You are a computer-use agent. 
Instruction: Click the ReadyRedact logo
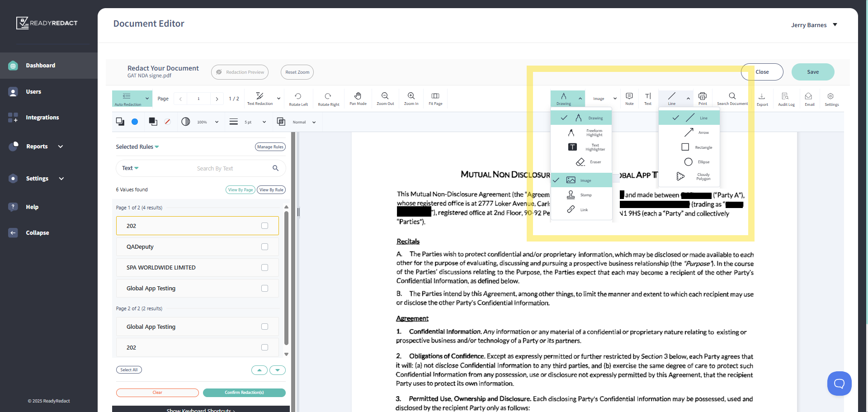pyautogui.click(x=47, y=23)
